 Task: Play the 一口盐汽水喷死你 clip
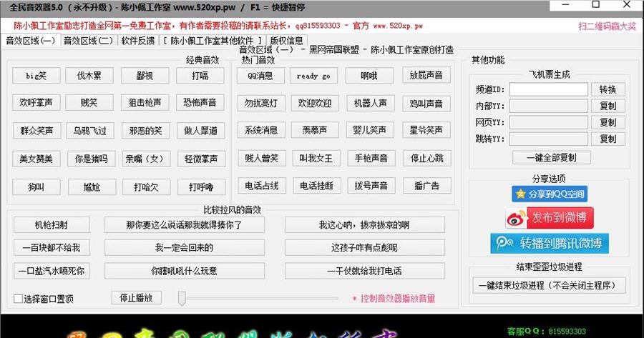52,271
